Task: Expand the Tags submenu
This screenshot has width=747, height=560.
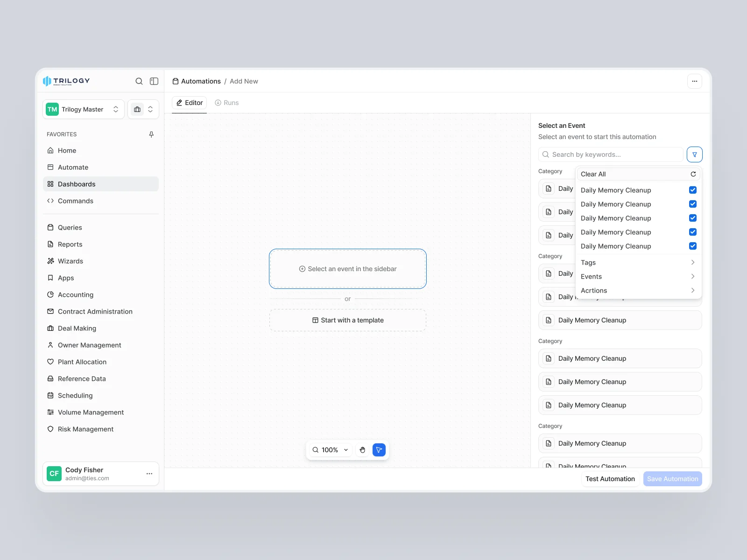Action: click(638, 262)
